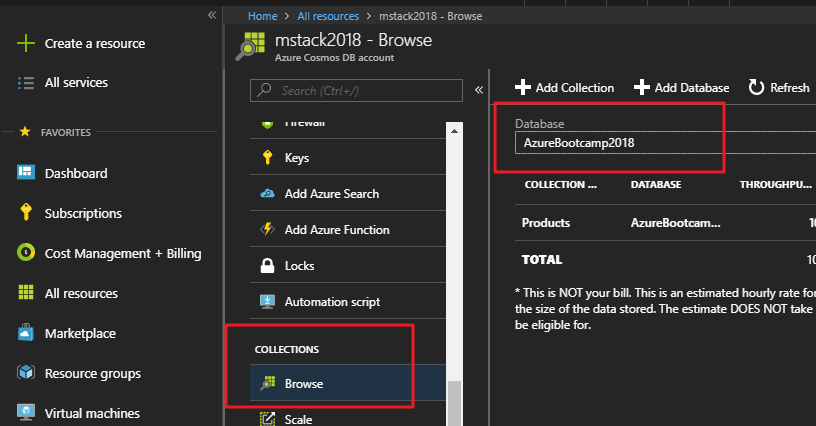
Task: Collapse the resource menu with double chevron
Action: click(x=479, y=90)
